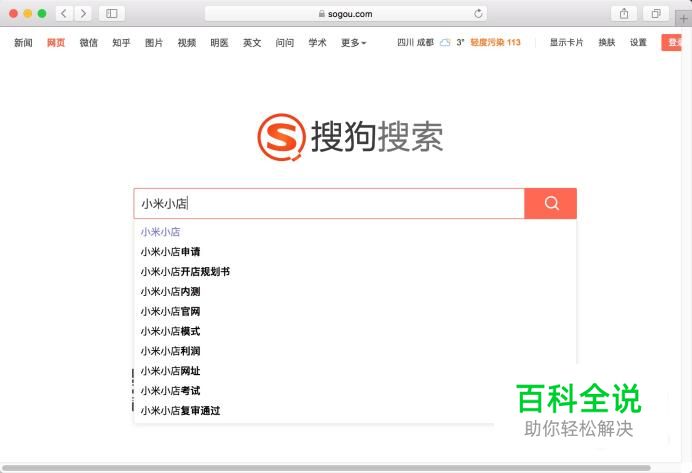
Task: Click the 四川 成都 location link
Action: 415,42
